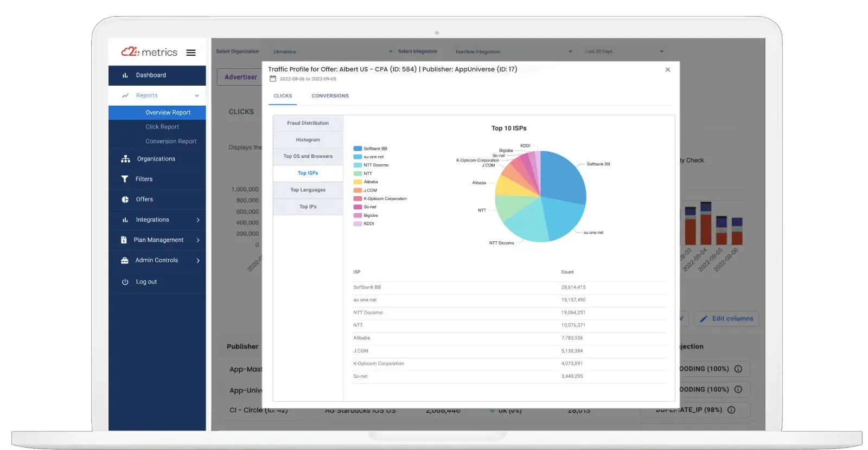Viewport: 868px width, 450px height.
Task: Click the Softbank BB pie slice
Action: click(564, 179)
